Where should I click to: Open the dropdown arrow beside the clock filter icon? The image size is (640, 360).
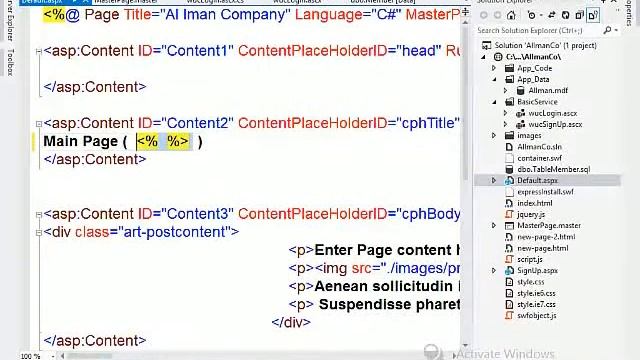(540, 16)
